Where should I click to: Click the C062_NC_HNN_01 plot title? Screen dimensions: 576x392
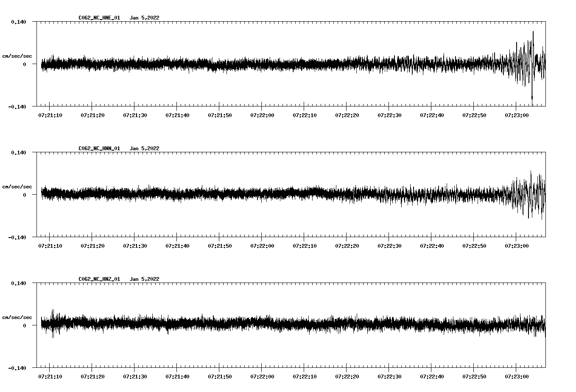[99, 148]
